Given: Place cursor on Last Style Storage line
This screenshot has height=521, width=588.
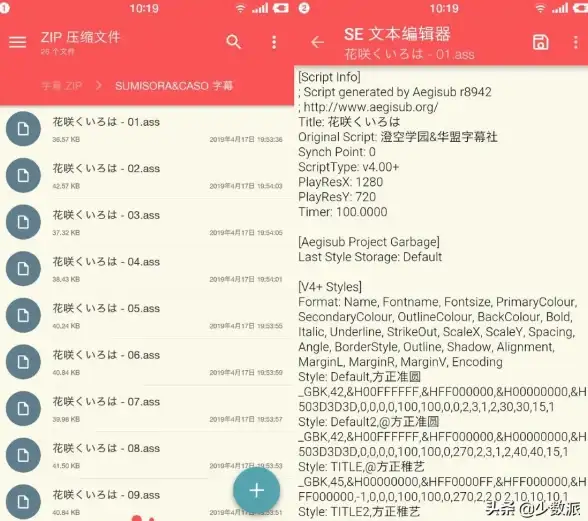Looking at the screenshot, I should tap(370, 257).
